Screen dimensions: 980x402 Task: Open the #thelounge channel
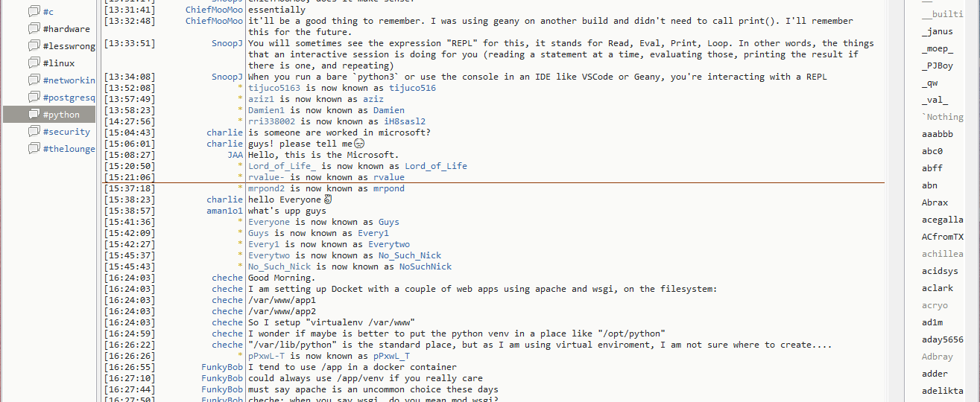[69, 149]
